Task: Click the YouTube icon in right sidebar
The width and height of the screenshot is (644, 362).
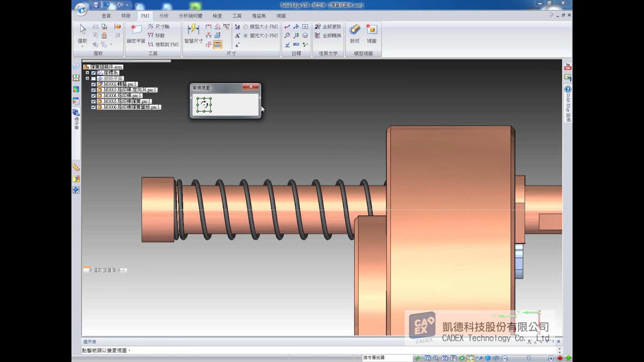Action: pyautogui.click(x=568, y=67)
